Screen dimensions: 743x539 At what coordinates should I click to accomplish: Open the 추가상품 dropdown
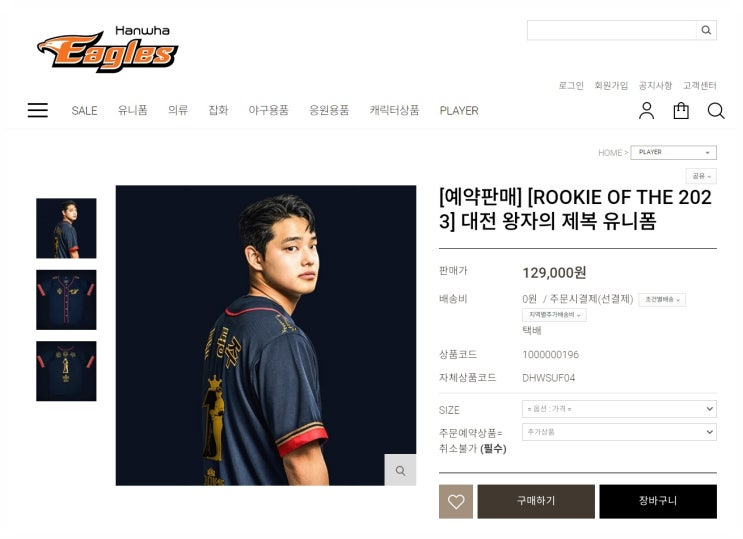[x=619, y=432]
